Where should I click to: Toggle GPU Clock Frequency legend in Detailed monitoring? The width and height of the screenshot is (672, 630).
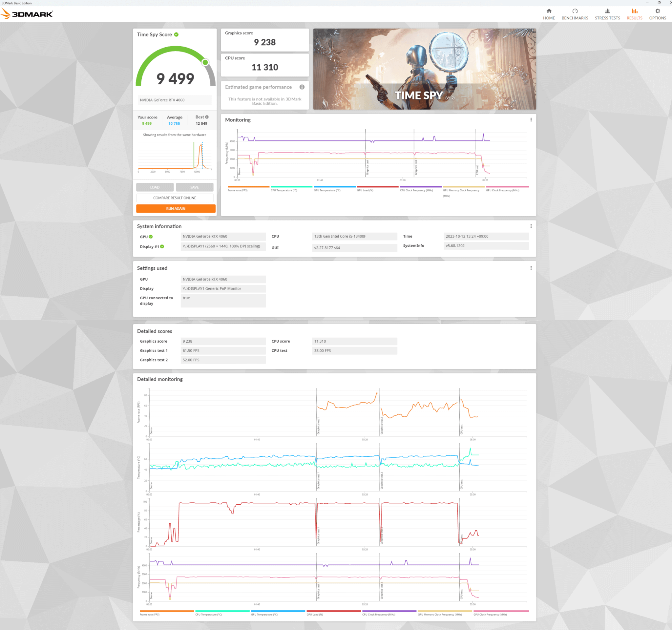[x=501, y=613]
